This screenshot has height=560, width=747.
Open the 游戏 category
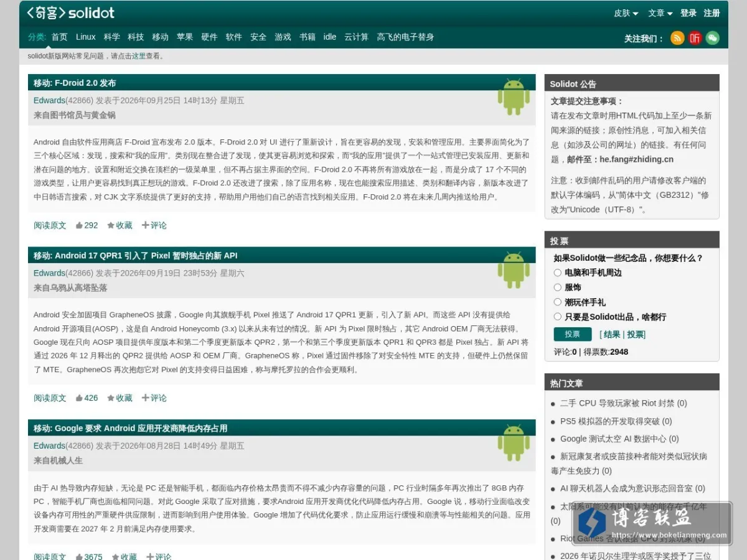pyautogui.click(x=283, y=37)
